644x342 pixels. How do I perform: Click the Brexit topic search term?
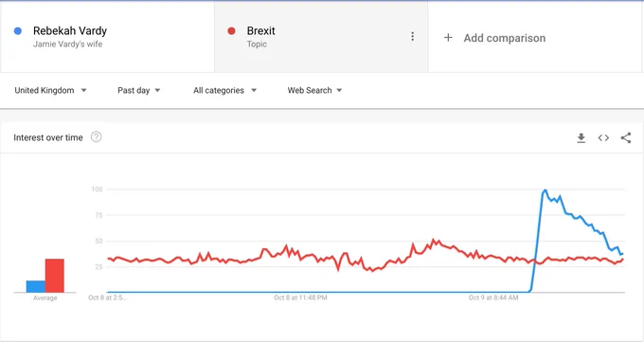click(x=260, y=31)
